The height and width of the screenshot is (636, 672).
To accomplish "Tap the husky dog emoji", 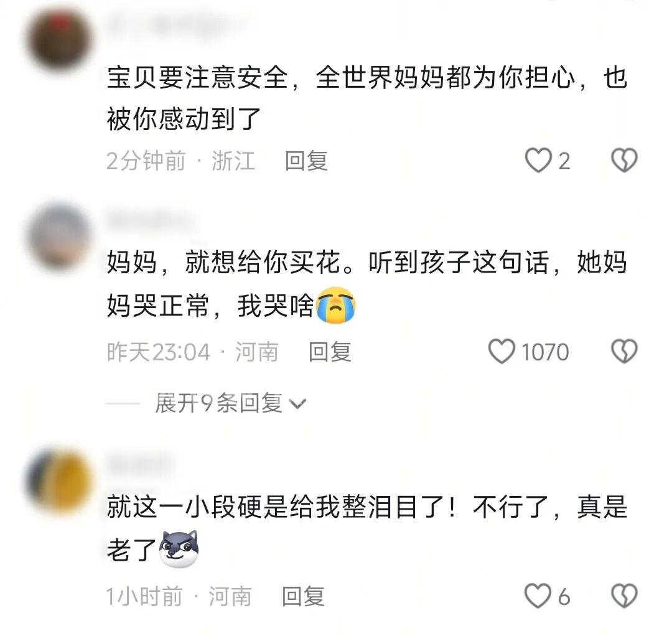I will click(x=179, y=549).
